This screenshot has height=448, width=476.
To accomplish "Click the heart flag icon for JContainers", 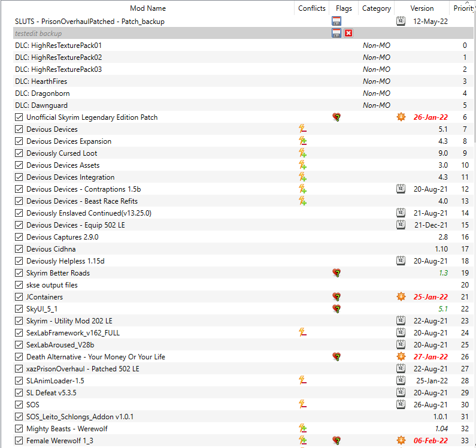I will [x=336, y=296].
